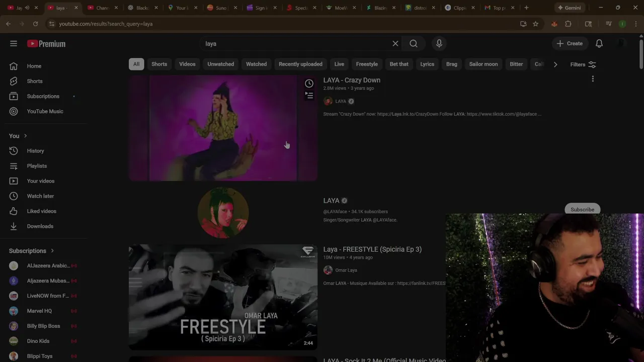The image size is (644, 362).
Task: Select the Live filter chip
Action: point(339,64)
